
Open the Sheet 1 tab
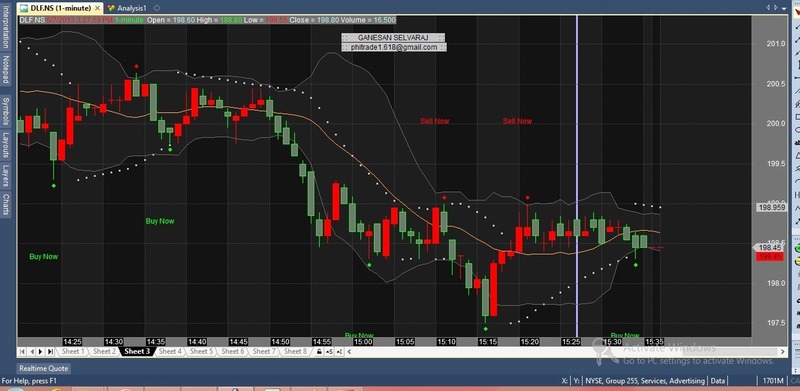pyautogui.click(x=73, y=352)
